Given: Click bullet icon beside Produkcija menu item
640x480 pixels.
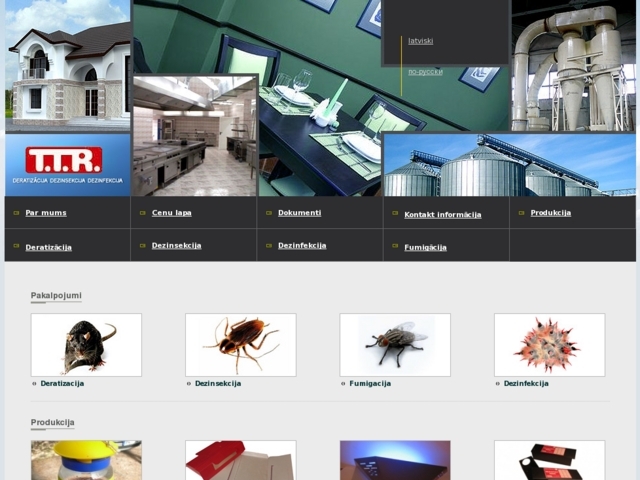Looking at the screenshot, I should coord(521,213).
